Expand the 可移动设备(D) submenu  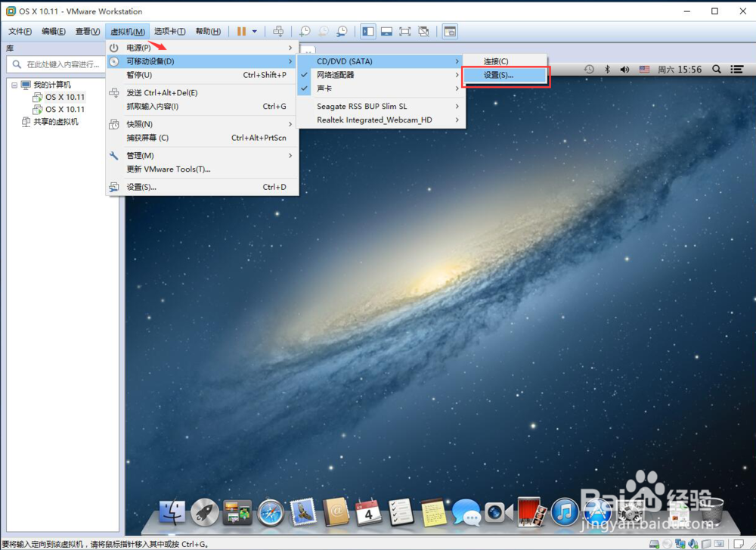point(202,61)
